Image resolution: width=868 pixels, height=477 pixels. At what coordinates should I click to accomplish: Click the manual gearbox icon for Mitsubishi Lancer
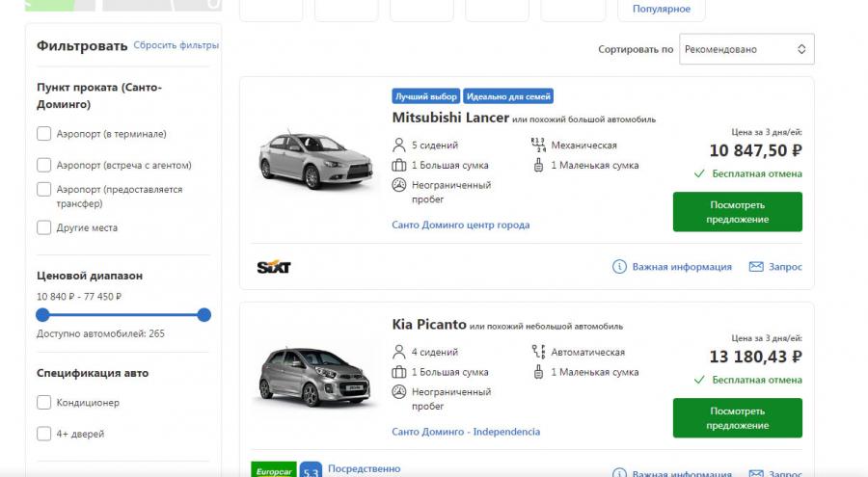tap(538, 145)
